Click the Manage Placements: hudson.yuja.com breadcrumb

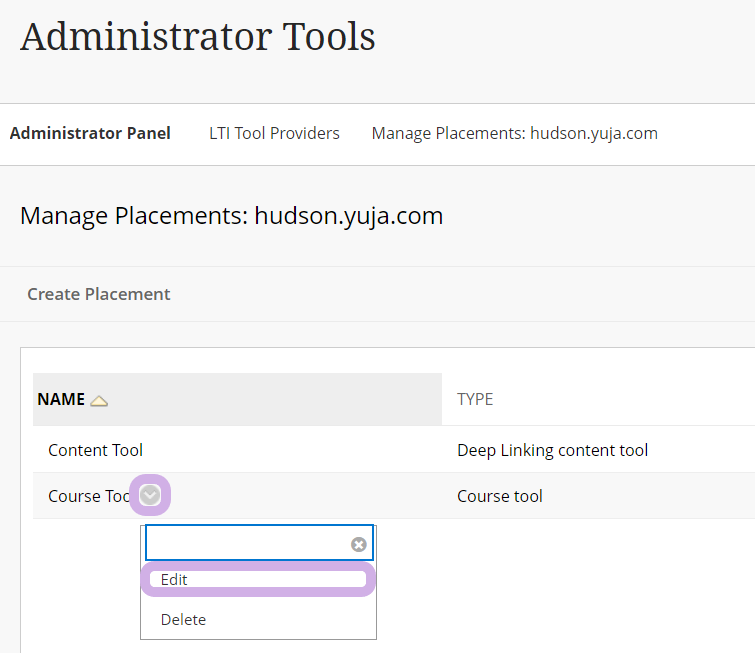[514, 133]
